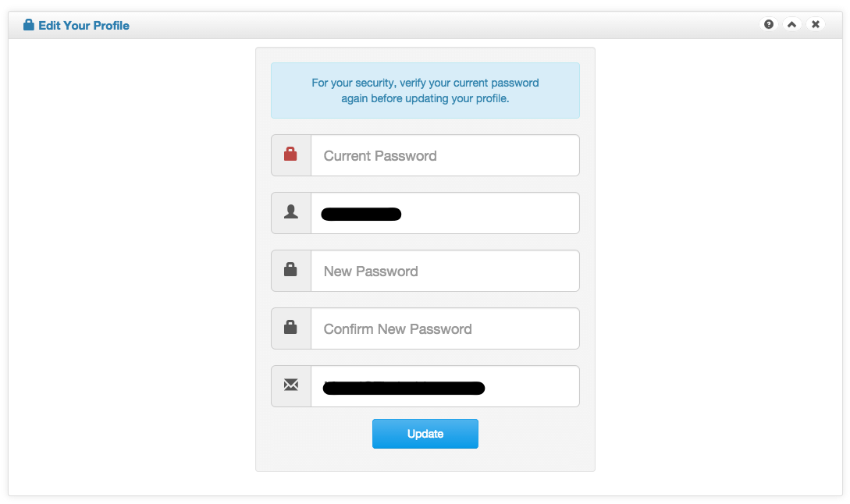Screen dimensions: 850x504
Task: Click the red lock icon beside Current Password
Action: click(290, 154)
